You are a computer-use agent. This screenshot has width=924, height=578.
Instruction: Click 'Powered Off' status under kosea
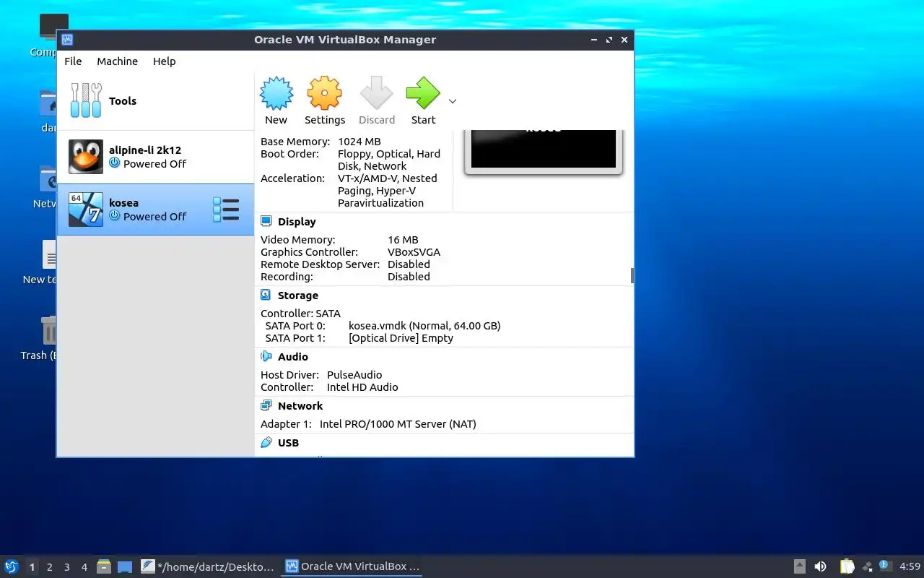[x=154, y=217]
